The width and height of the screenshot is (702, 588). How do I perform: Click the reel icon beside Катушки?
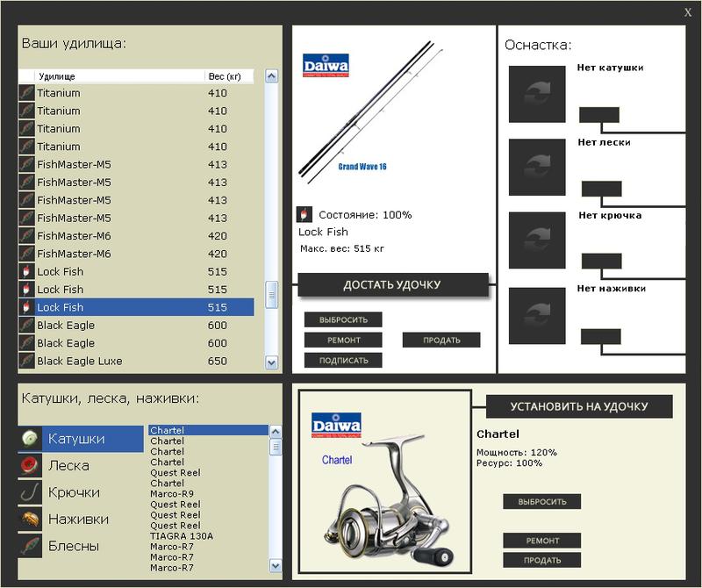[30, 439]
